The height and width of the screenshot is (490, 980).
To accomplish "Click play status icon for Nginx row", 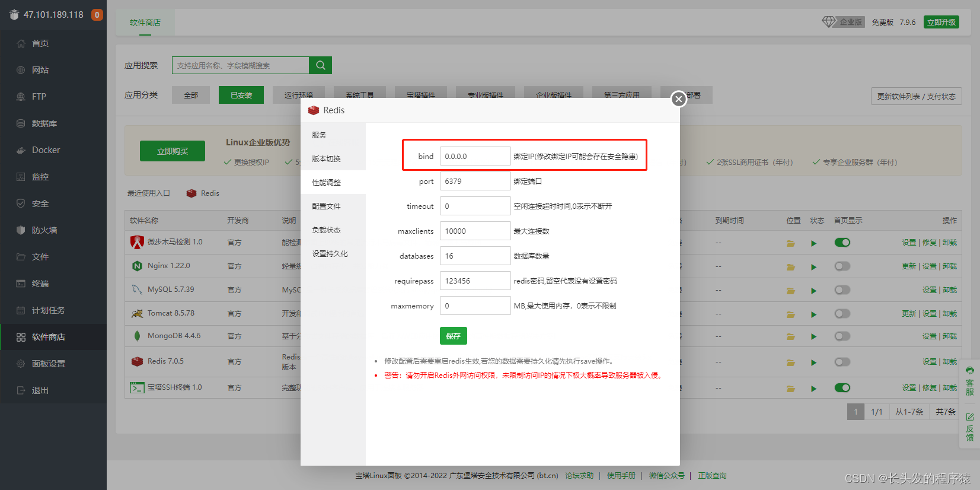I will click(x=813, y=267).
